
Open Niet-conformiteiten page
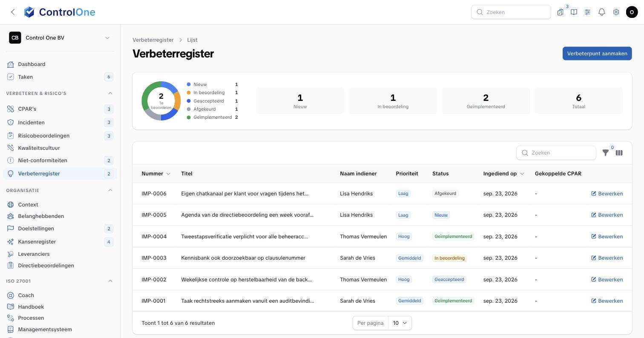(60, 160)
